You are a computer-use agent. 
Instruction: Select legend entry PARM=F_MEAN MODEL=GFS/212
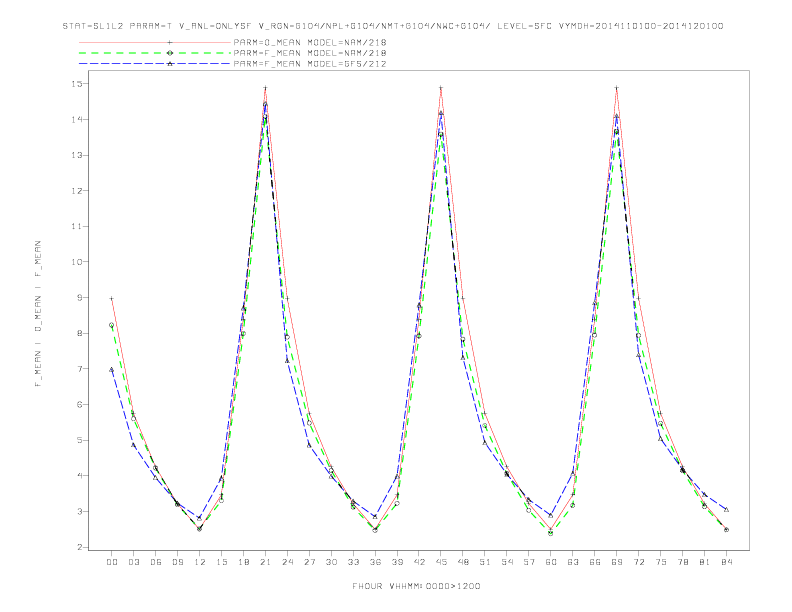coord(310,64)
